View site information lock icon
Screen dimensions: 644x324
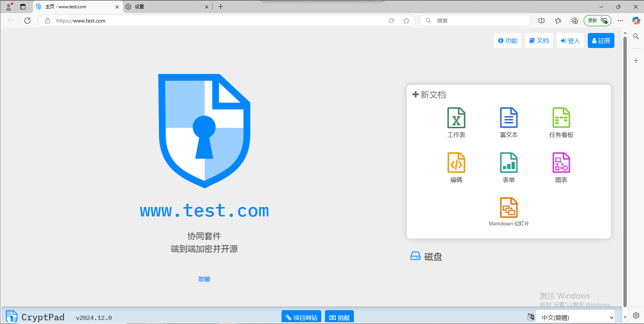coord(48,21)
